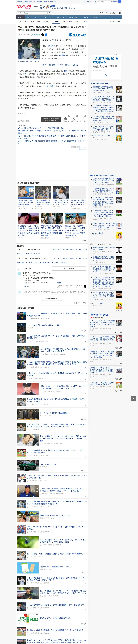Select the ランキング navigation tab

(x=86, y=17)
